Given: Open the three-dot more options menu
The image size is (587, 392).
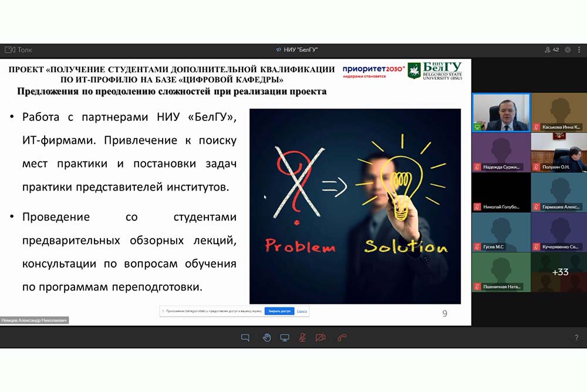Looking at the screenshot, I should [579, 50].
